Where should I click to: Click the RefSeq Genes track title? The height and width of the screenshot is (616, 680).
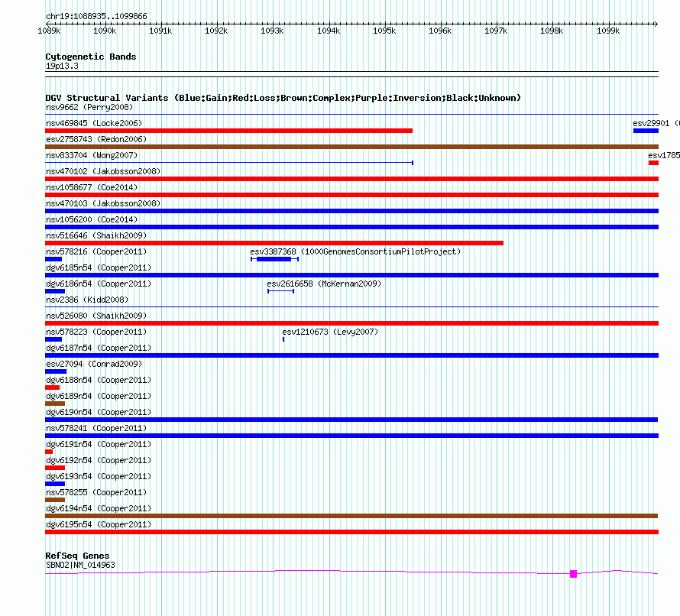(x=77, y=556)
